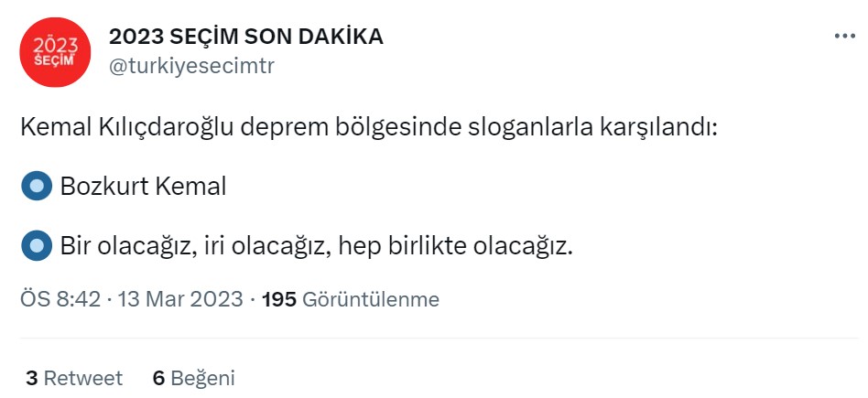Open the three-dot more options menu

(x=844, y=37)
